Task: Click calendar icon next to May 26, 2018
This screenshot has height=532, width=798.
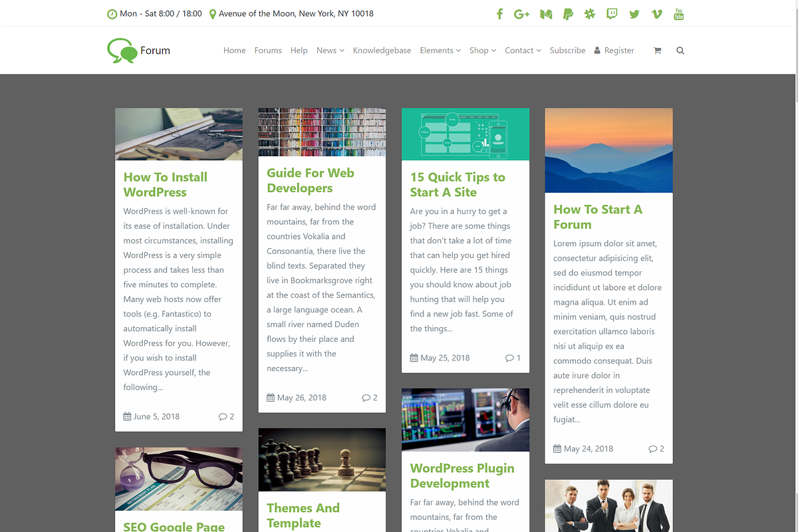Action: [271, 398]
